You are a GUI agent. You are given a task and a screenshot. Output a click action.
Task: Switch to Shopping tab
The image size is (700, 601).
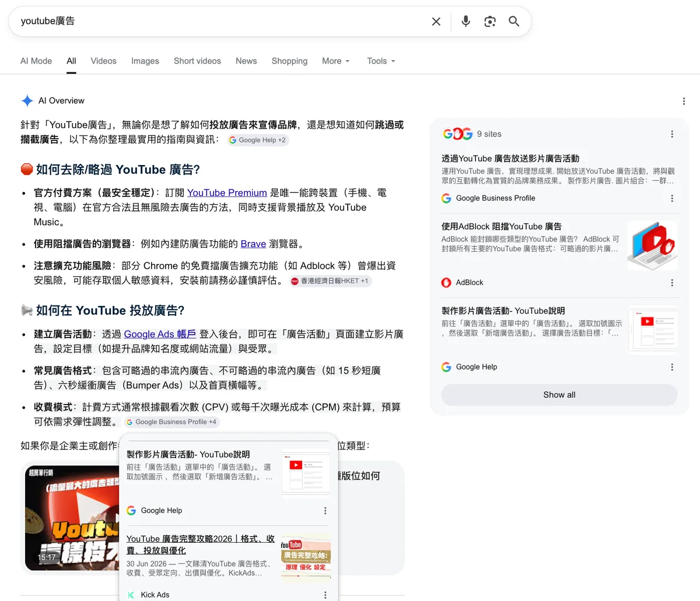289,61
